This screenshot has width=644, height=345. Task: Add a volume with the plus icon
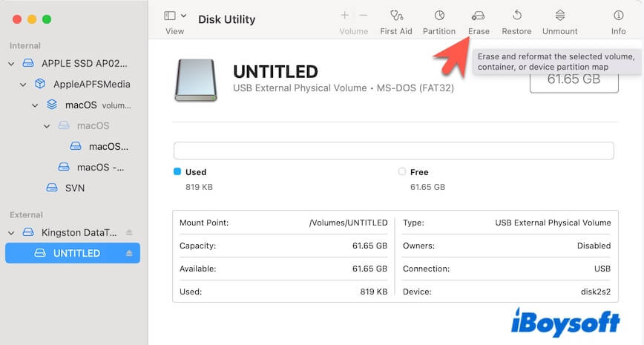pos(344,16)
